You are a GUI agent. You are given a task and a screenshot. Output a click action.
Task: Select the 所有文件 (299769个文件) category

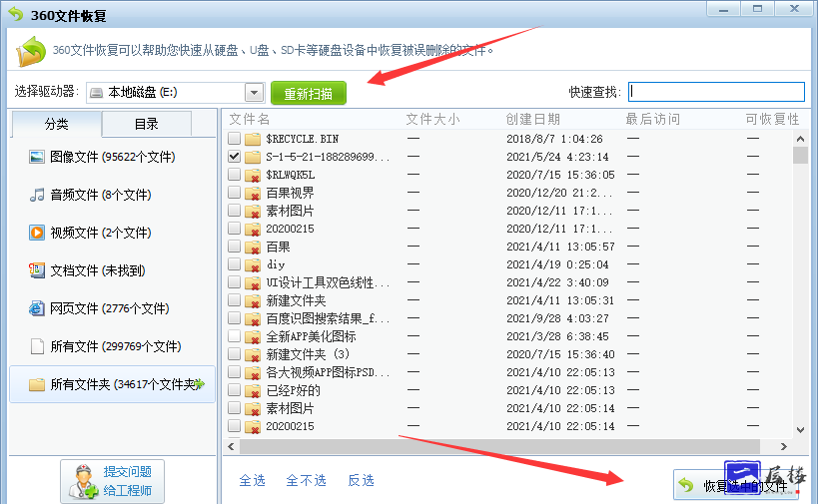pyautogui.click(x=112, y=346)
